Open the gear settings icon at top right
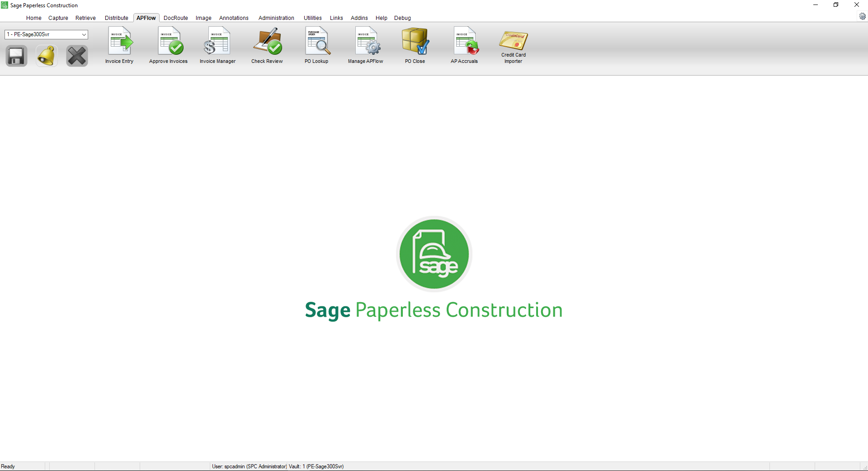The width and height of the screenshot is (868, 471). pyautogui.click(x=862, y=16)
